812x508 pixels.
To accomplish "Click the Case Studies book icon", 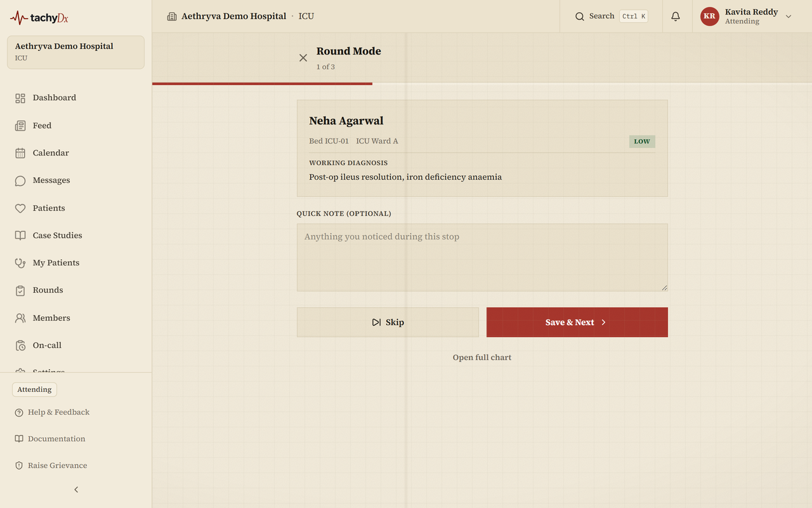I will [x=20, y=236].
